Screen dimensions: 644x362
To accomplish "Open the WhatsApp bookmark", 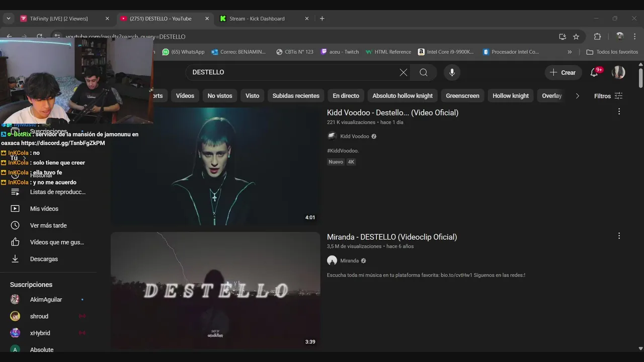I will [x=183, y=52].
